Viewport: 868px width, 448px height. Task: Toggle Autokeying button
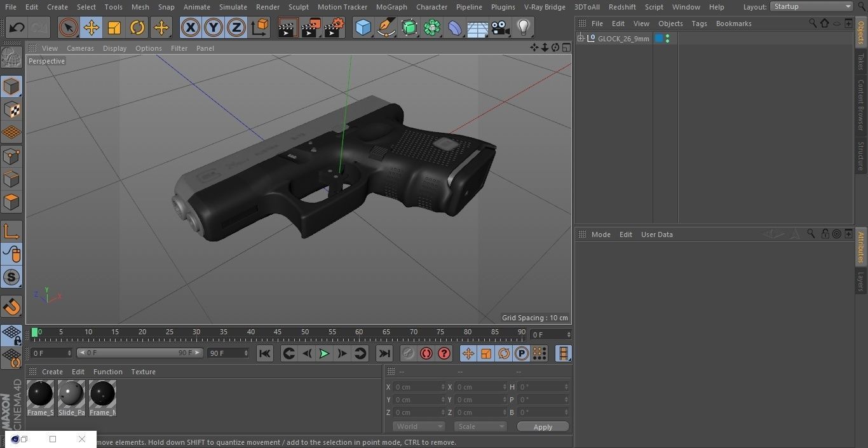(426, 353)
